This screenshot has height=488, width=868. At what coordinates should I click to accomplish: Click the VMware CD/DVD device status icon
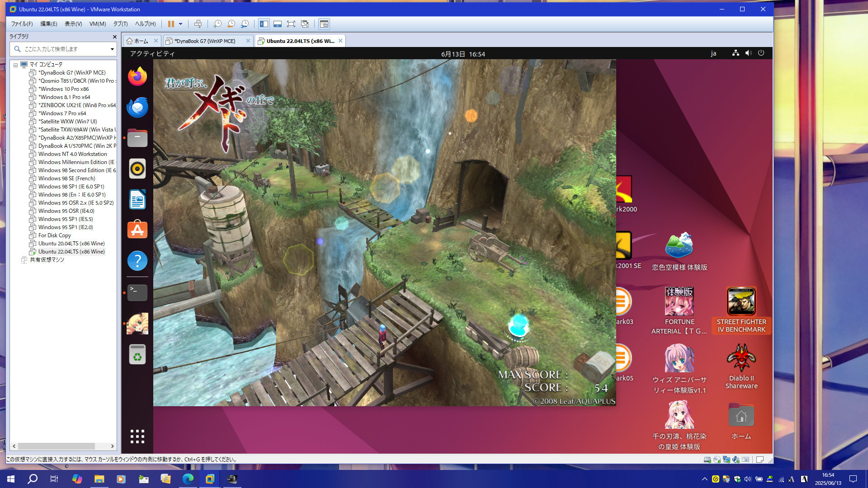(717, 460)
